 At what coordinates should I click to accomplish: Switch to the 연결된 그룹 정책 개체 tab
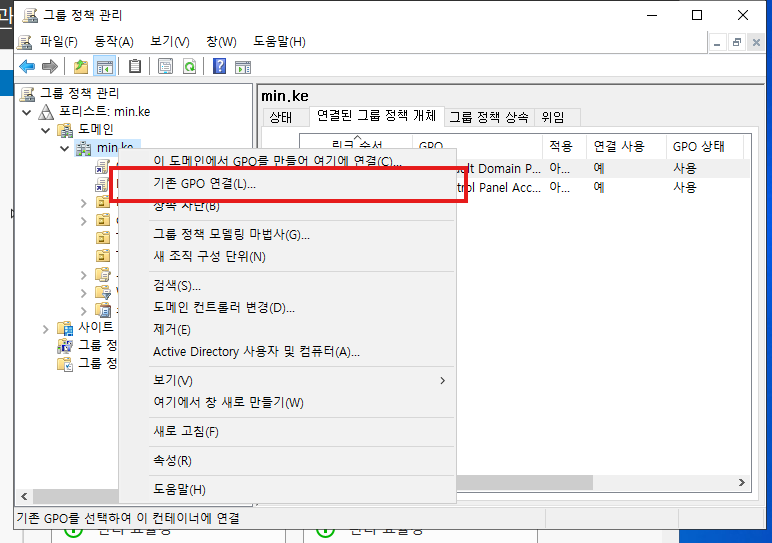[x=377, y=116]
